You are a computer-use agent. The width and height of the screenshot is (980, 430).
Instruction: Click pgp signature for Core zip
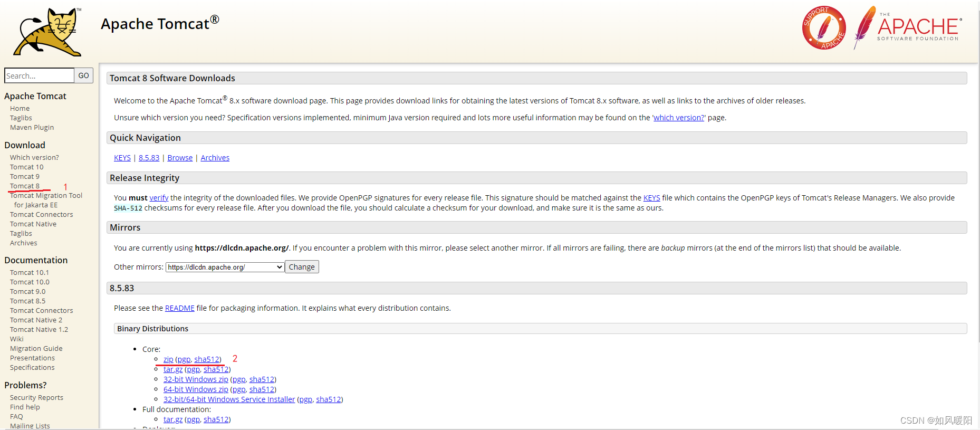click(184, 359)
